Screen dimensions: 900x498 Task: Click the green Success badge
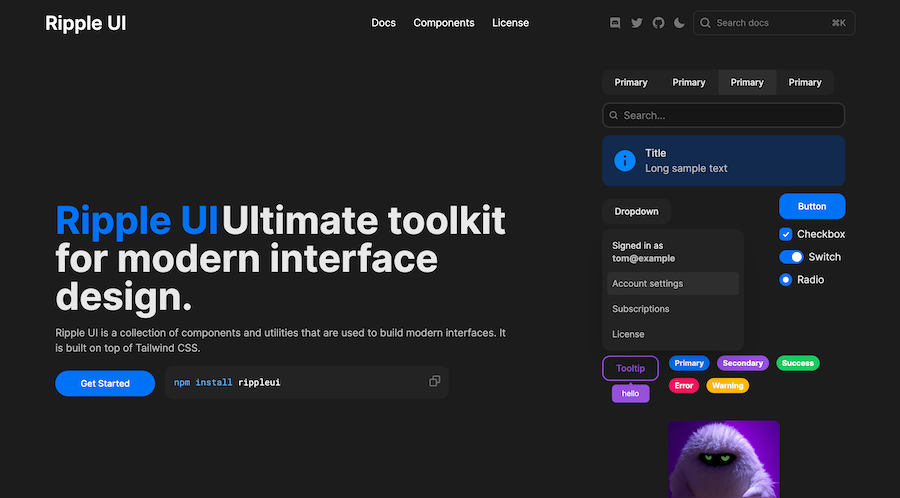point(797,363)
